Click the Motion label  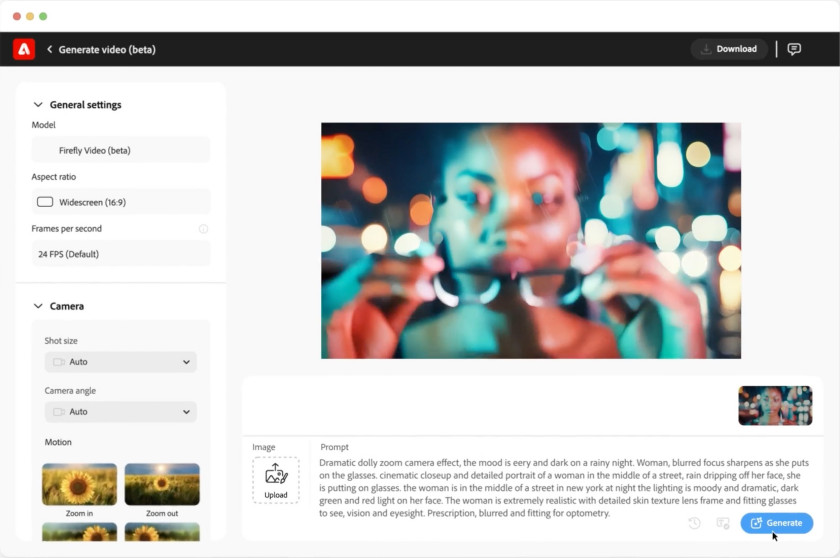pos(58,442)
